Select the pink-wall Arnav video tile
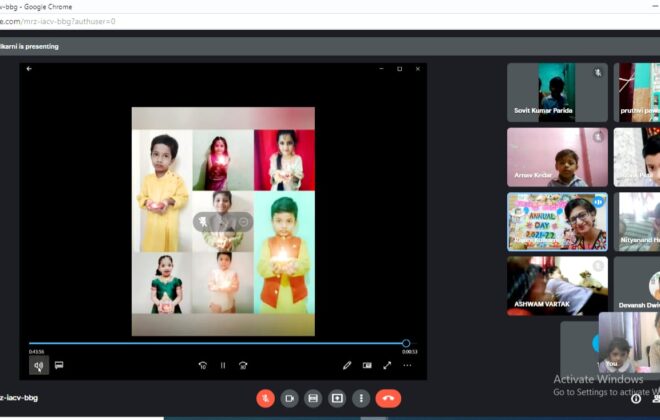The height and width of the screenshot is (420, 660). 557,157
